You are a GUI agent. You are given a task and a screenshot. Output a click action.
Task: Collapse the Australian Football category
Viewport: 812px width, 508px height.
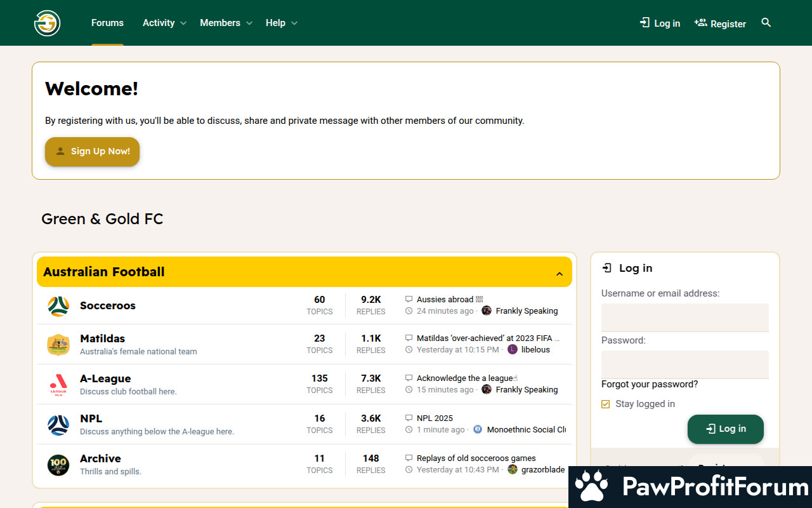pyautogui.click(x=559, y=274)
